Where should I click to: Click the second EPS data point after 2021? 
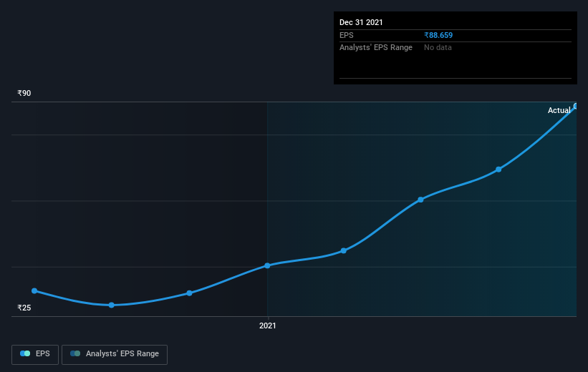click(420, 200)
